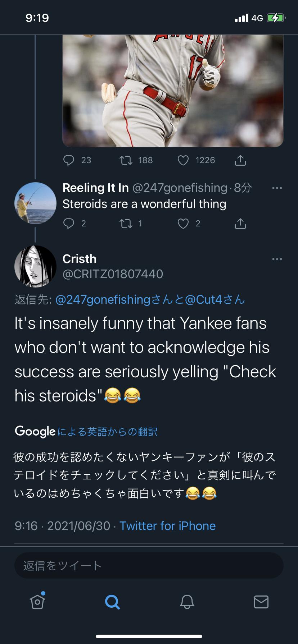Open the Home tab
Viewport: 298px width, 644px height.
[x=37, y=601]
